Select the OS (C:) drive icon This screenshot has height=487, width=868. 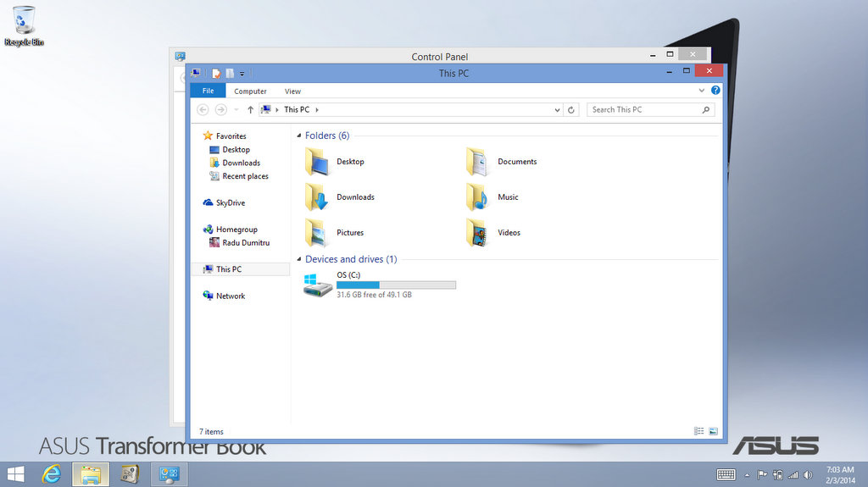(318, 285)
